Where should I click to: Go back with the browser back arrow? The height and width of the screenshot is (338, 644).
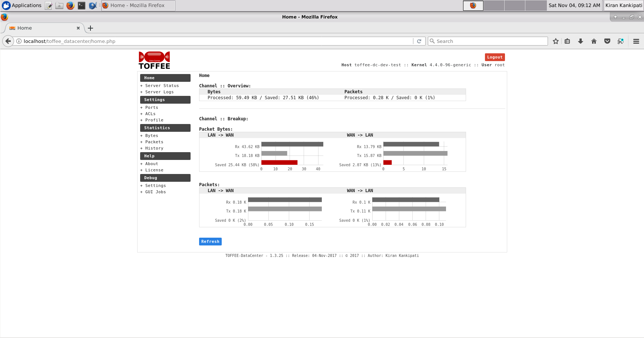click(x=8, y=41)
